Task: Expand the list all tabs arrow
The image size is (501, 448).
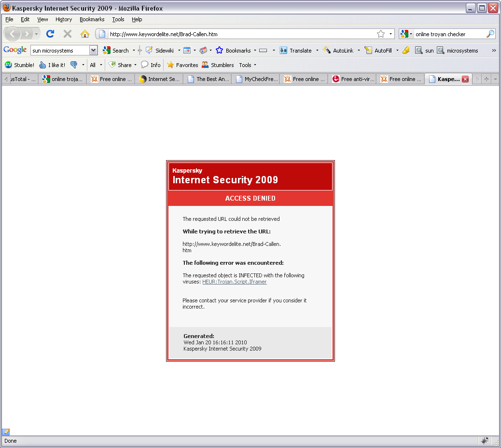Action: 495,79
